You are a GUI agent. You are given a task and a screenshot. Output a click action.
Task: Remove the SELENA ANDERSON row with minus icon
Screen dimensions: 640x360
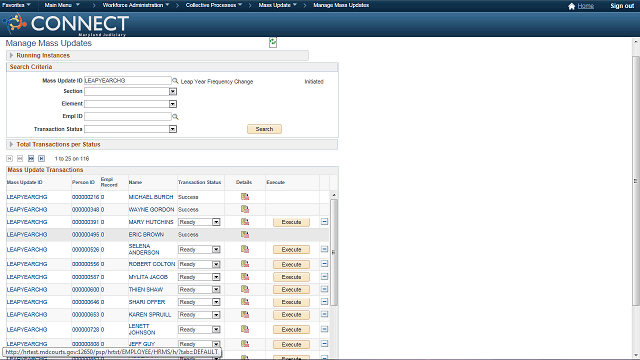click(x=324, y=249)
